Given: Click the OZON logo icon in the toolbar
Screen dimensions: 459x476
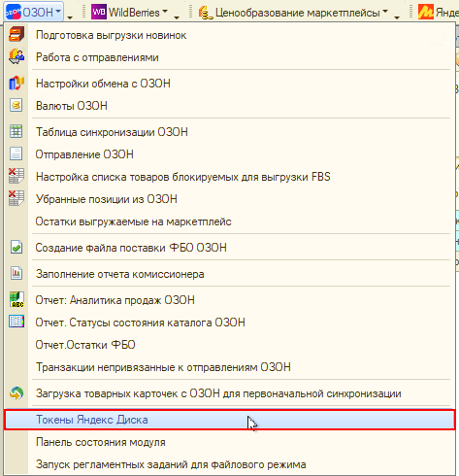Looking at the screenshot, I should (14, 12).
